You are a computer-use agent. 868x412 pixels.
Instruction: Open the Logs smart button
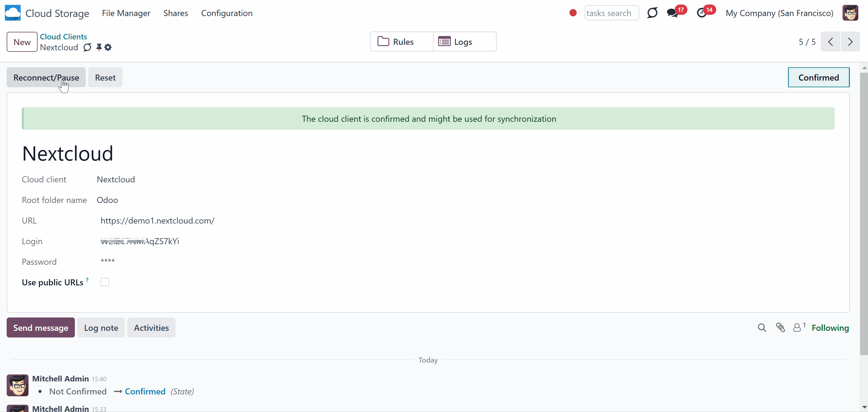pos(465,42)
